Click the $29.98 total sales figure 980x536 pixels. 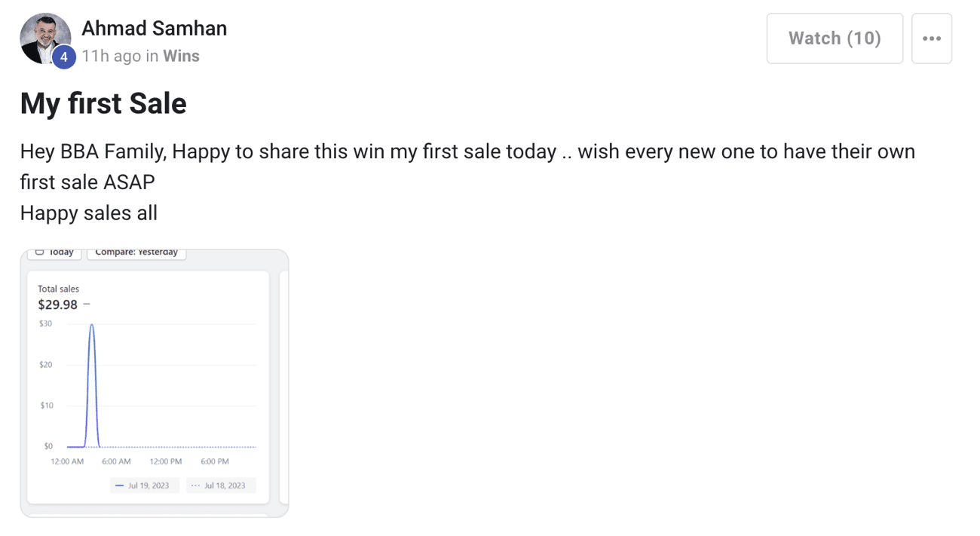(x=58, y=305)
